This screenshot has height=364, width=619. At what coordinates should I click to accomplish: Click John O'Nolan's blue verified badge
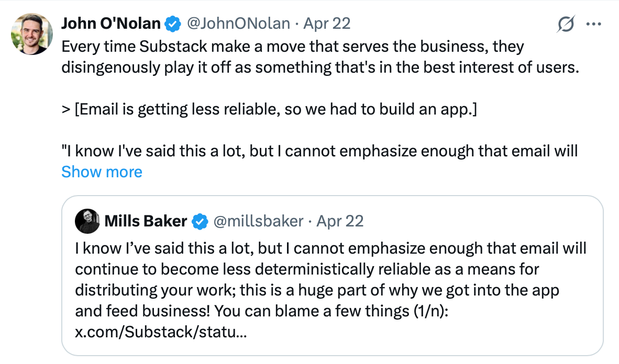tap(173, 23)
